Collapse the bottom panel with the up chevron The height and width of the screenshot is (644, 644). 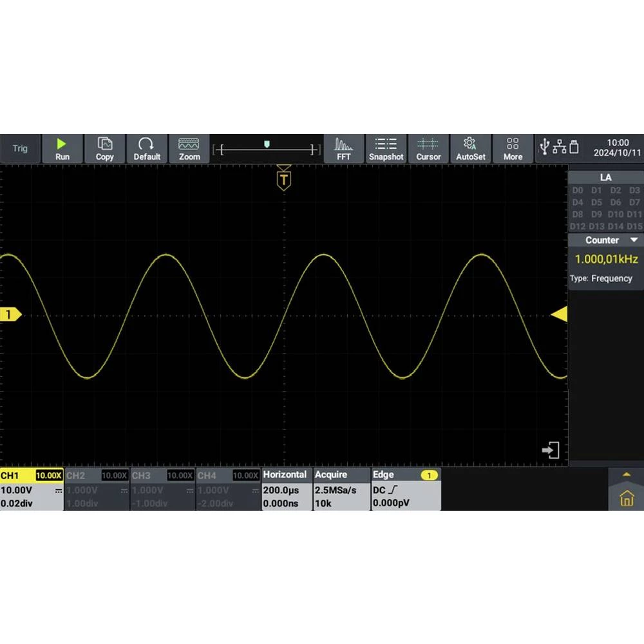(x=627, y=474)
